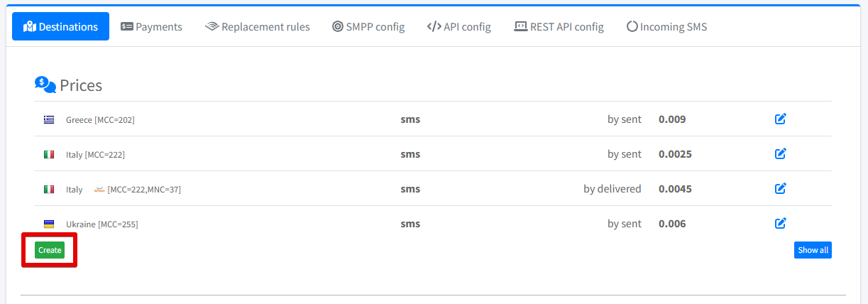Screen dimensions: 868x304
Task: Edit the Ukraine price row
Action: pos(780,224)
